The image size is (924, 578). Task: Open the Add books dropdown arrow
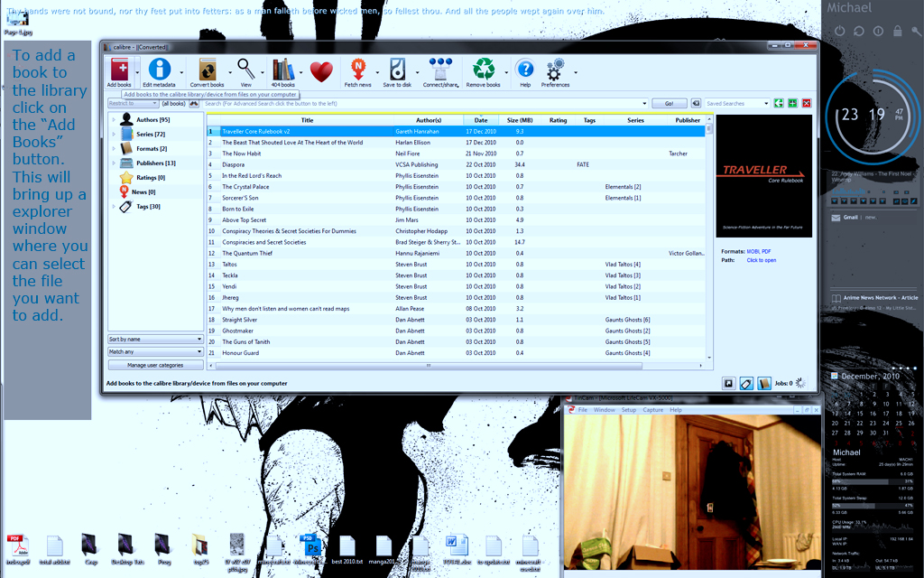137,72
